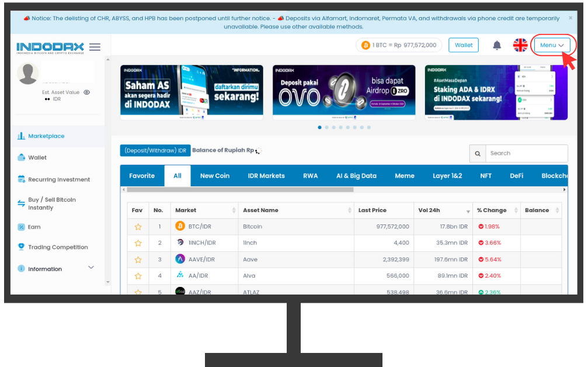Click the Marketplace chart icon in sidebar
The image size is (588, 367).
pos(21,136)
